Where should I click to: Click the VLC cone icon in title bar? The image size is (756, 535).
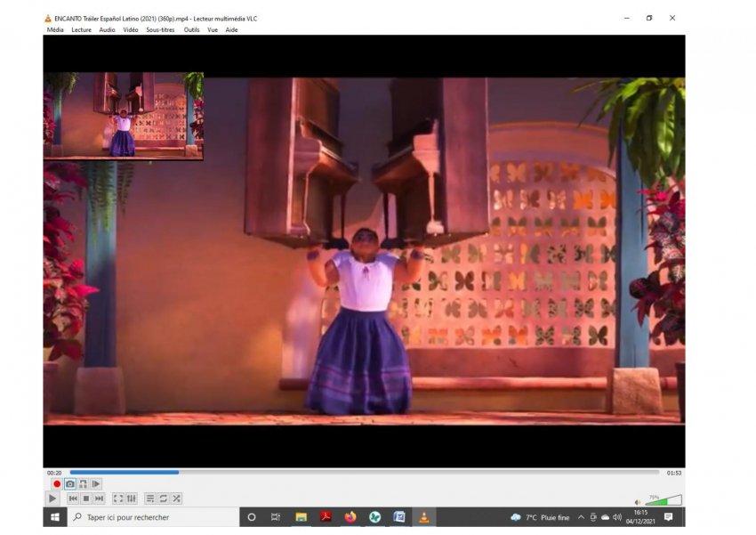[x=48, y=19]
